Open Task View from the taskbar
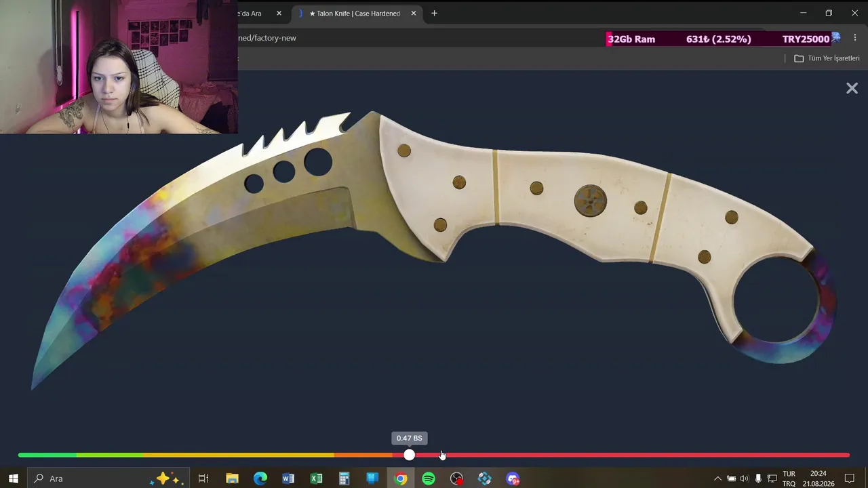 203,479
